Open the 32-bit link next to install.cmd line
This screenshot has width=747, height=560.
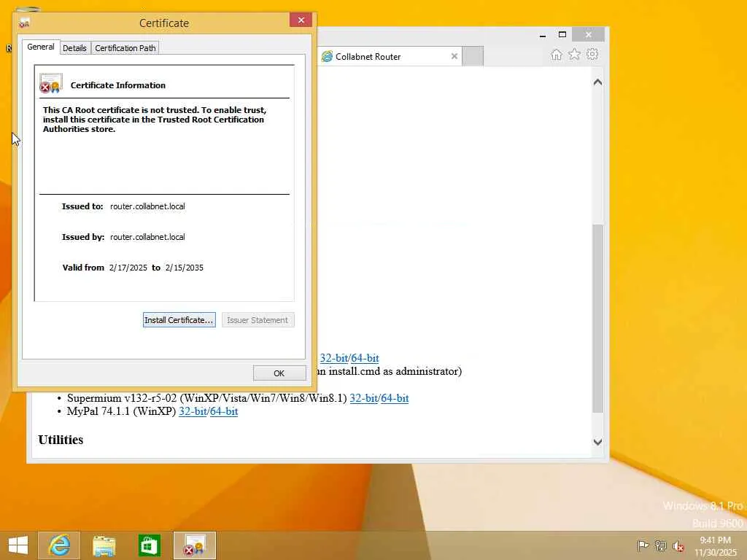334,358
